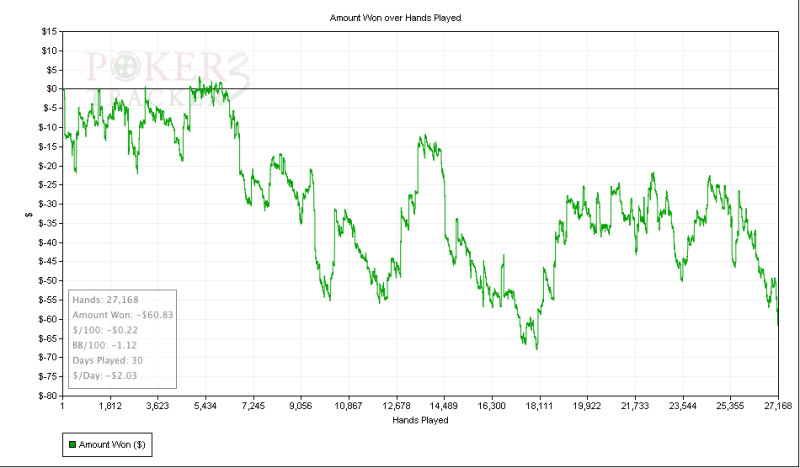
Task: Click the $-70 y-axis label
Action: click(x=48, y=357)
